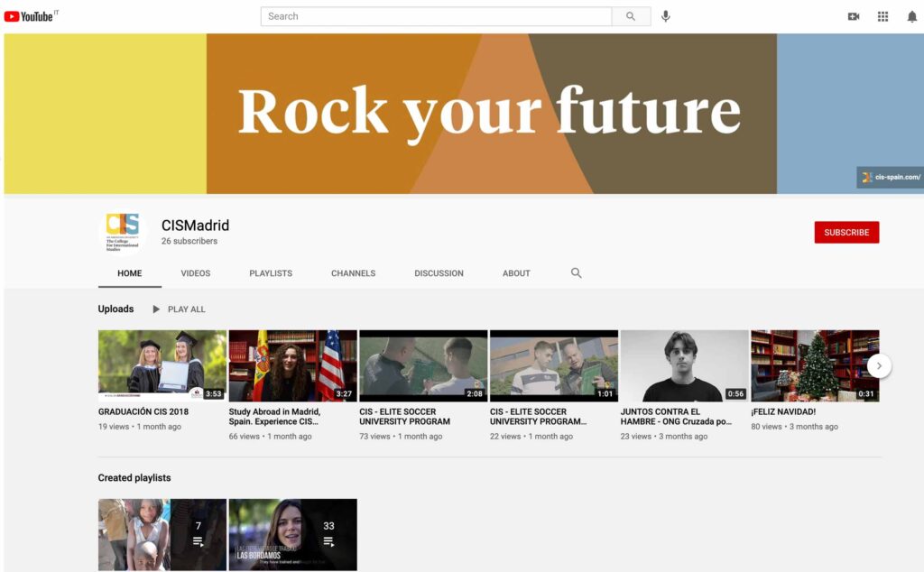Click the Study Abroad in Madrid title
This screenshot has width=924, height=572.
[274, 417]
